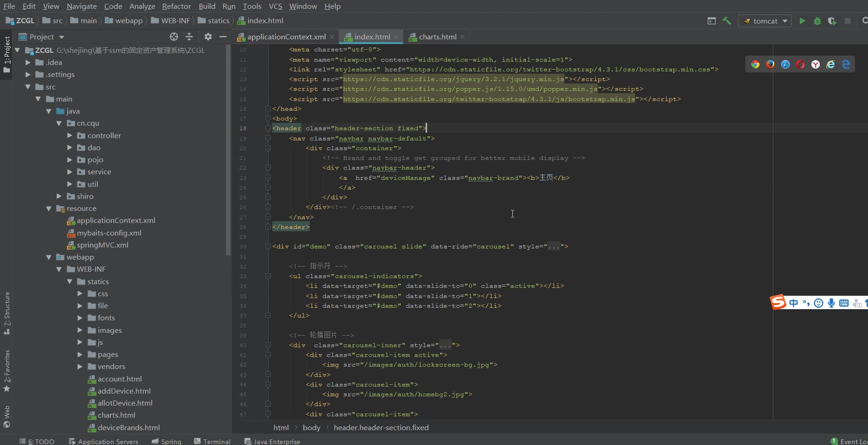Preview page in Safari browser icon
Image resolution: width=868 pixels, height=445 pixels.
coord(785,64)
